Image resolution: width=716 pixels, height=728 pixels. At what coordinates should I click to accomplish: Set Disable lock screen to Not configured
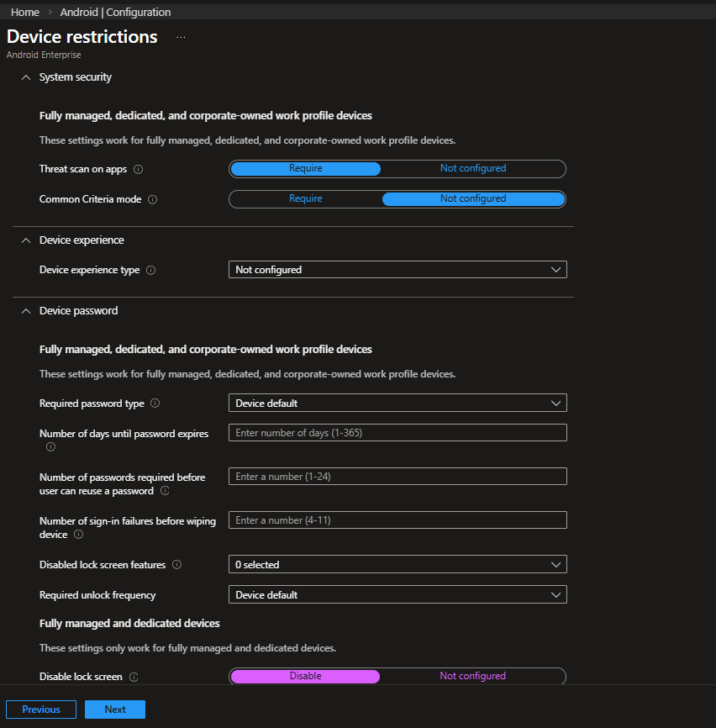[x=472, y=677]
